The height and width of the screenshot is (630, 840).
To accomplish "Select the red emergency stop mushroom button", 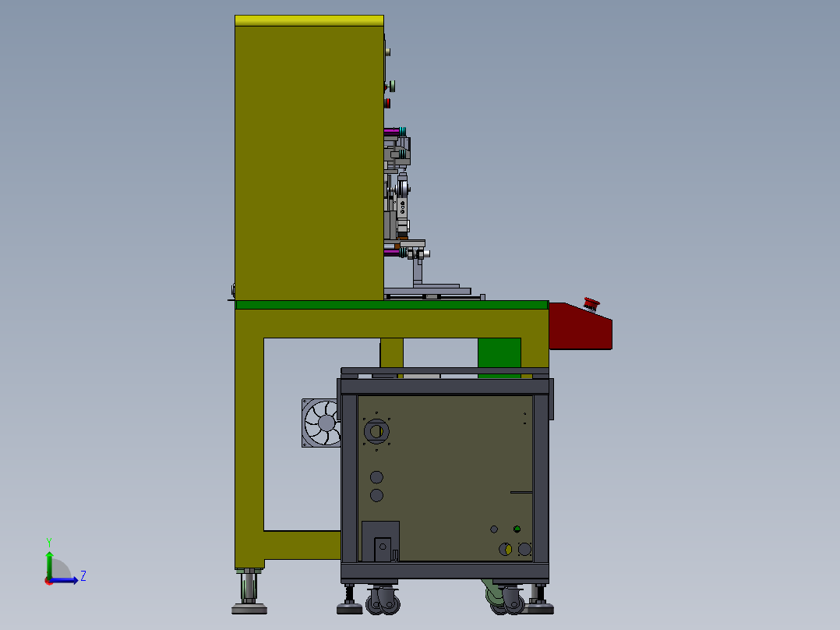I will coord(591,304).
